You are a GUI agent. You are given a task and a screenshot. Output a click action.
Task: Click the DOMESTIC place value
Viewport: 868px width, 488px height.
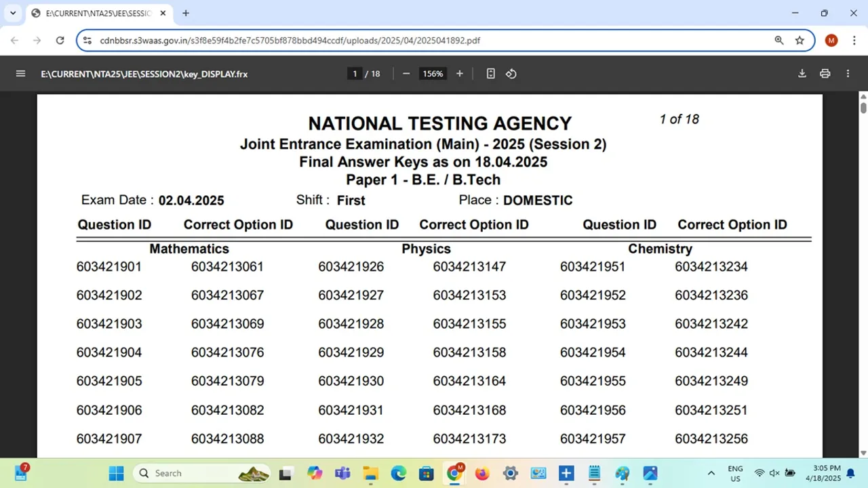[x=538, y=201]
